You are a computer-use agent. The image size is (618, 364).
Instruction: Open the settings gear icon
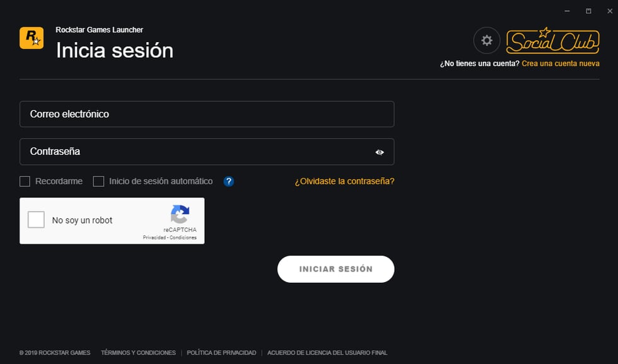click(487, 40)
